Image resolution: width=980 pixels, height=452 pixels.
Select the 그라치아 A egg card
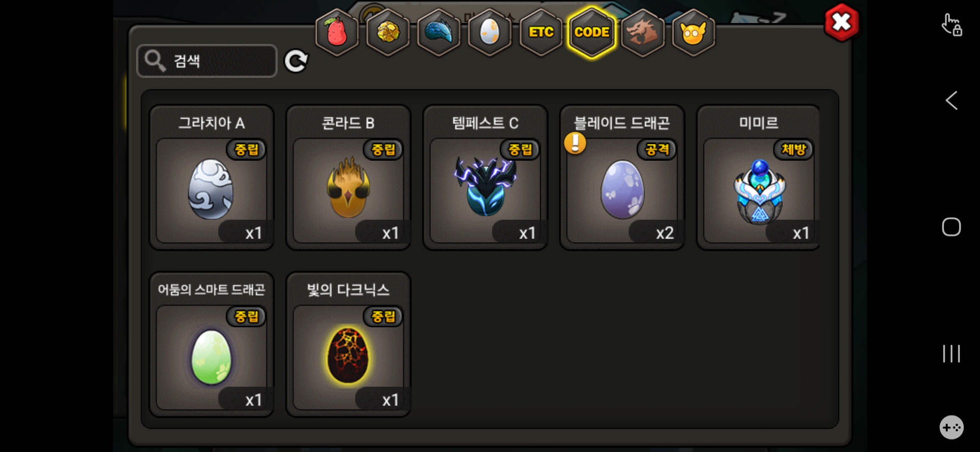pyautogui.click(x=211, y=177)
